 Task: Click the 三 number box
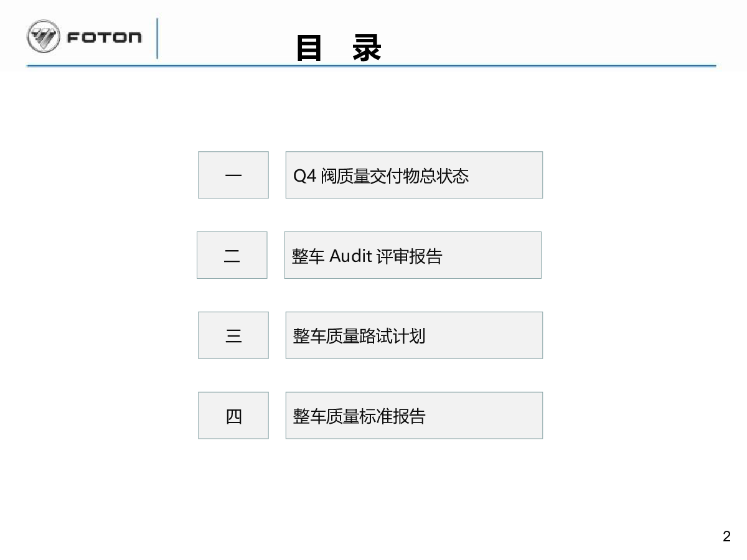(233, 335)
